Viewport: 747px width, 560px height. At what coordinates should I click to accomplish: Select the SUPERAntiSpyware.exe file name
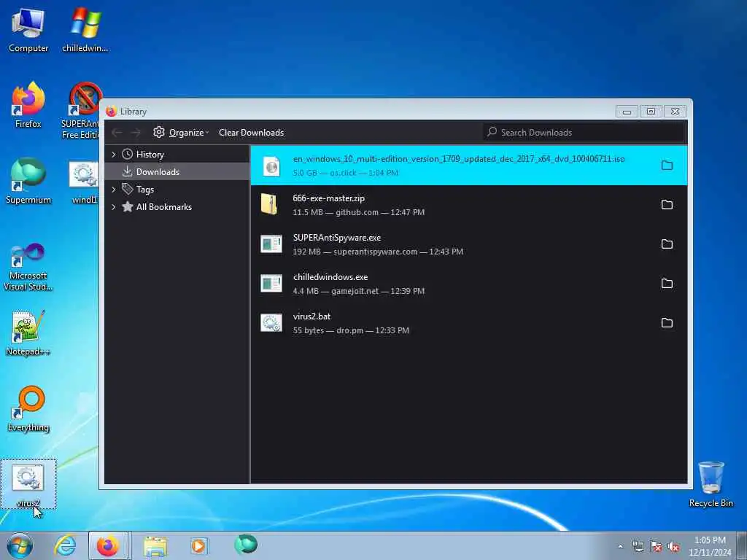[337, 238]
